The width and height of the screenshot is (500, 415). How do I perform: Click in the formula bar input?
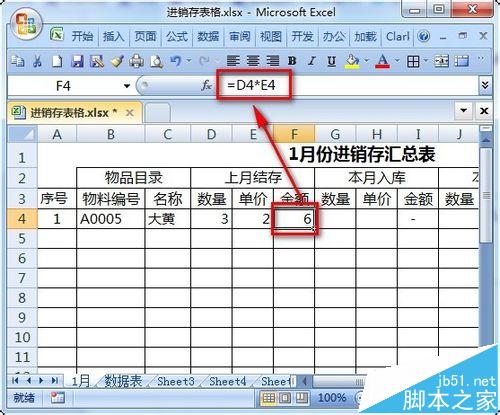[x=347, y=86]
